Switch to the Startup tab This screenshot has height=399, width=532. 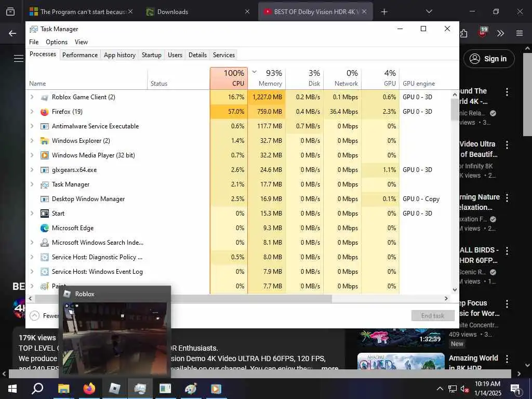[151, 55]
